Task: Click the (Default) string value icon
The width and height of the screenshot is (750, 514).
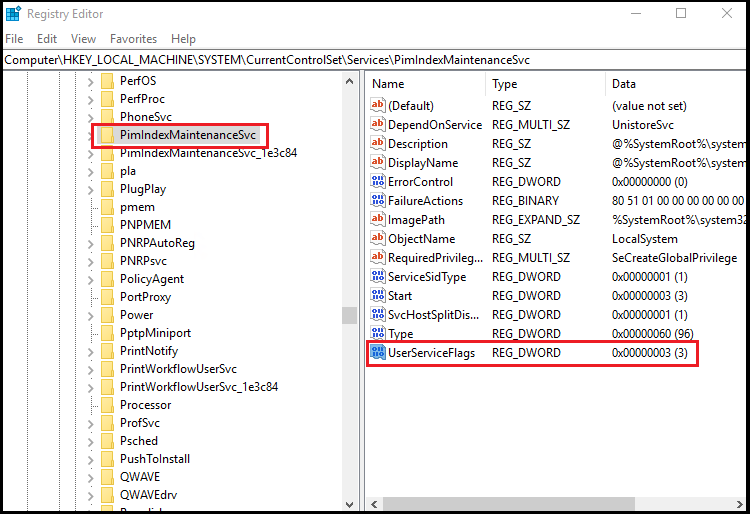Action: tap(377, 105)
